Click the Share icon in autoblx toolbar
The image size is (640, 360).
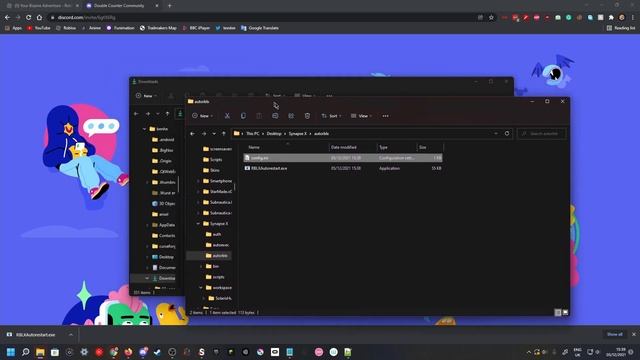coord(291,116)
